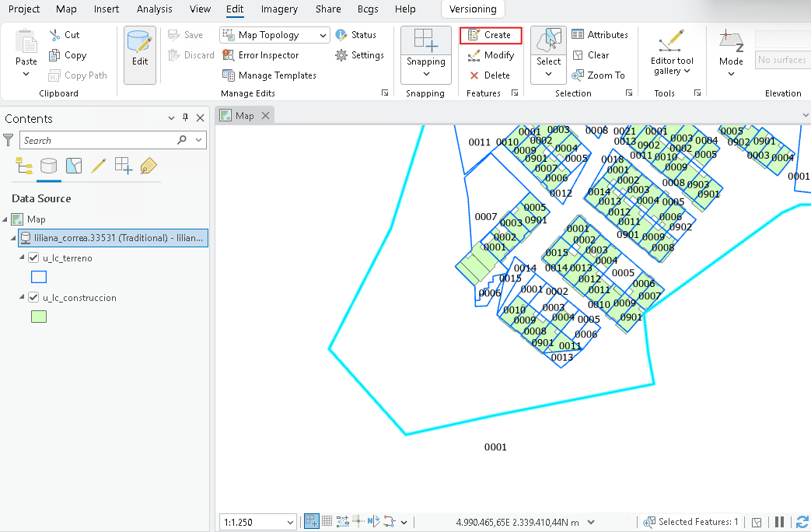The width and height of the screenshot is (811, 532).
Task: Toggle map correction N icon in status bar
Action: click(x=373, y=521)
